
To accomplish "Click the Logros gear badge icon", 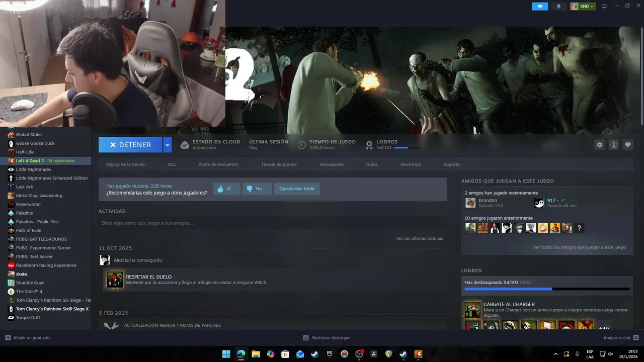I will [x=369, y=145].
